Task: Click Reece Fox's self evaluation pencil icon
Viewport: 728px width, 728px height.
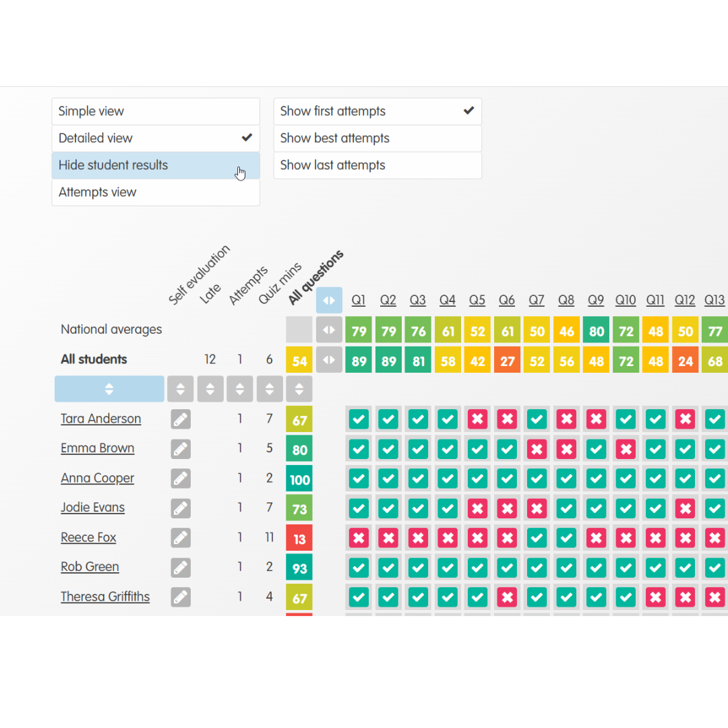Action: tap(180, 538)
